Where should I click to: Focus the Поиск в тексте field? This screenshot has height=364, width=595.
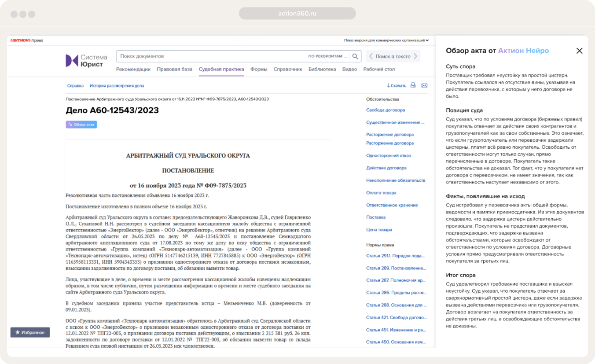393,56
